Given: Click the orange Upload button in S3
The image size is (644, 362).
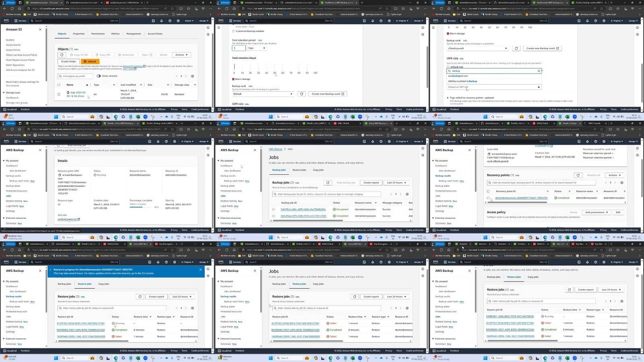Looking at the screenshot, I should tap(90, 62).
